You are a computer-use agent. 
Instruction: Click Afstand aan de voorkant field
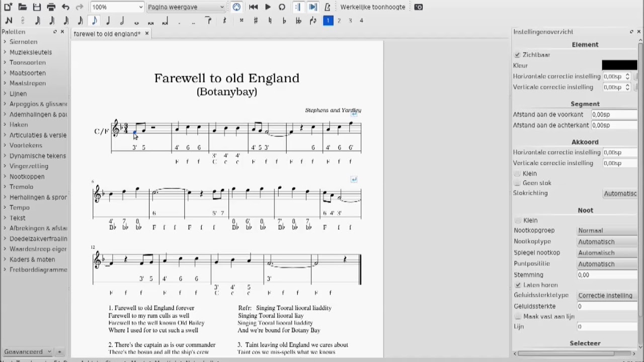coord(614,115)
